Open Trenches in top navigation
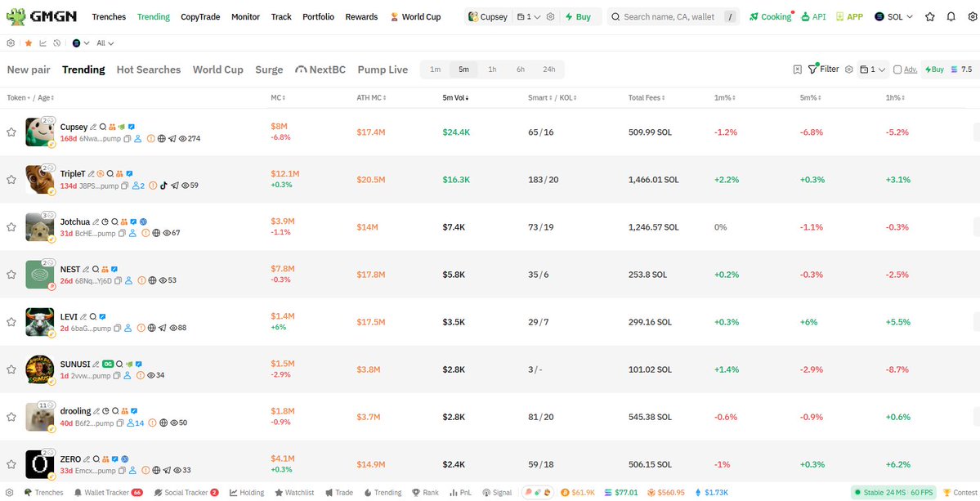980x501 pixels. [109, 17]
